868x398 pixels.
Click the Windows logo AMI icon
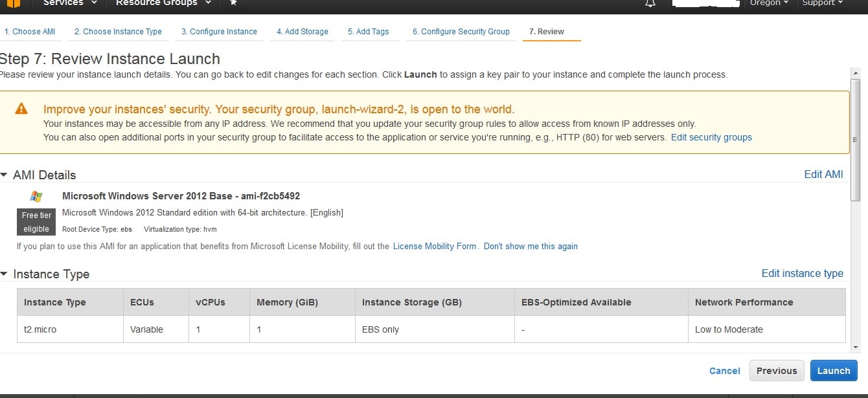point(36,196)
